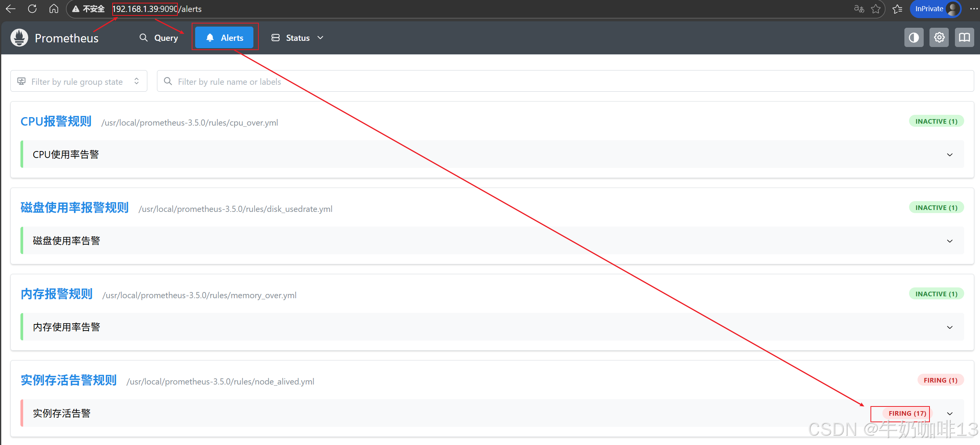
Task: Click the browser back arrow
Action: 11,9
